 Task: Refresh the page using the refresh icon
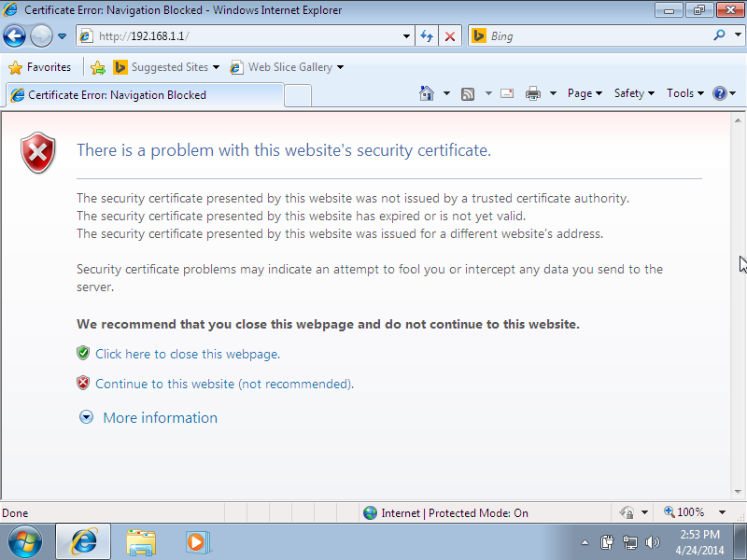coord(427,36)
